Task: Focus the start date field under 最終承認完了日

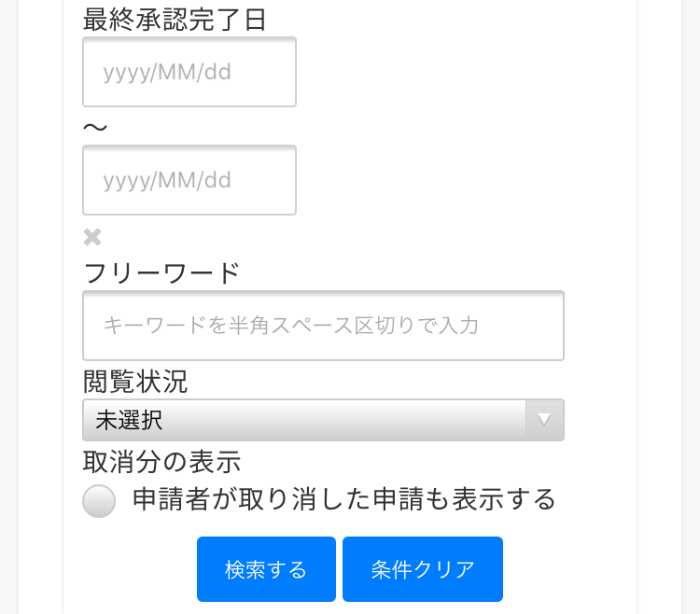Action: click(189, 72)
